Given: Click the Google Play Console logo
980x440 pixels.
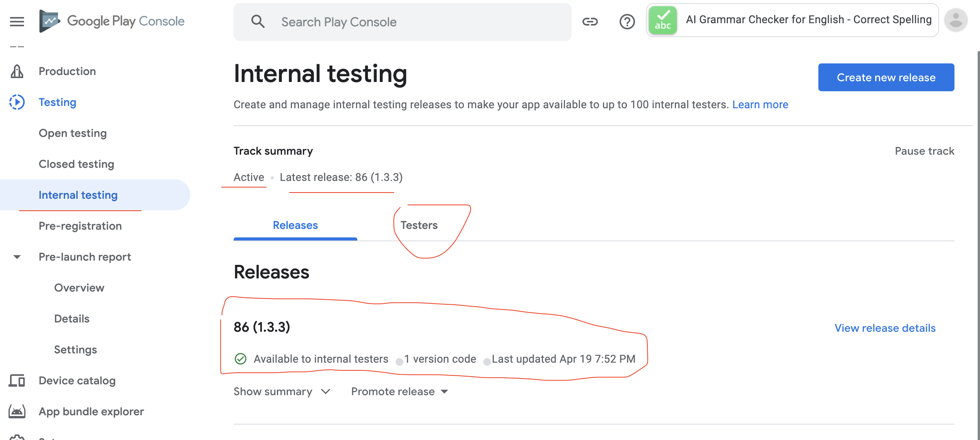Looking at the screenshot, I should pyautogui.click(x=112, y=21).
